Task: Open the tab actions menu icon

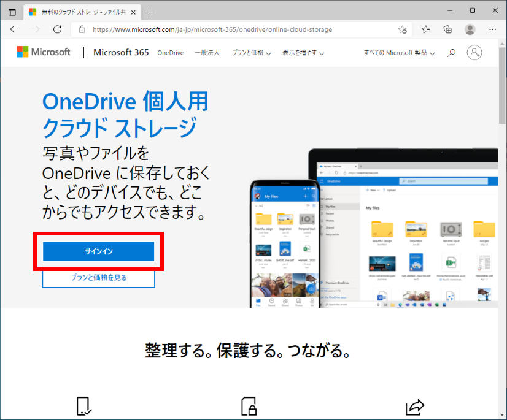Action: coord(12,12)
